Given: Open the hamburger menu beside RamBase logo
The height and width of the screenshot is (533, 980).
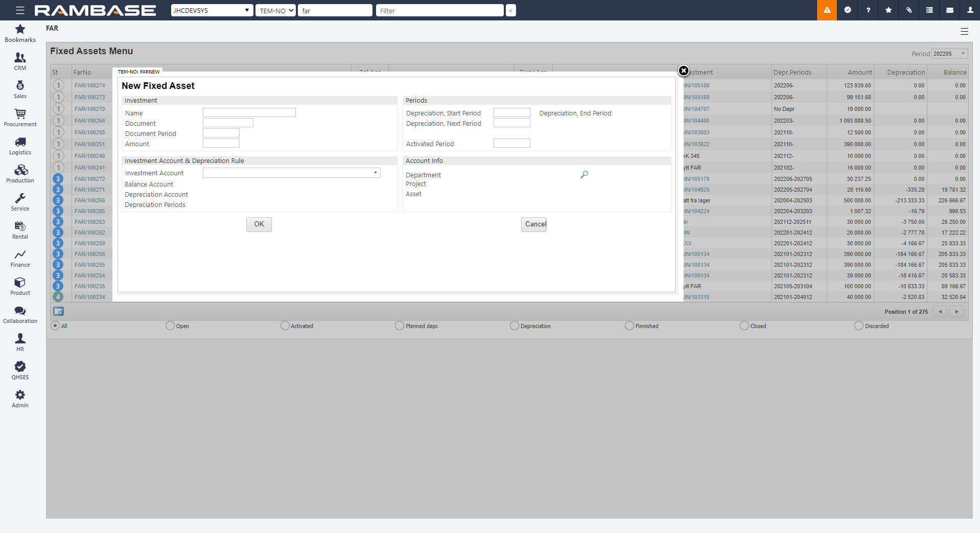Looking at the screenshot, I should 20,10.
